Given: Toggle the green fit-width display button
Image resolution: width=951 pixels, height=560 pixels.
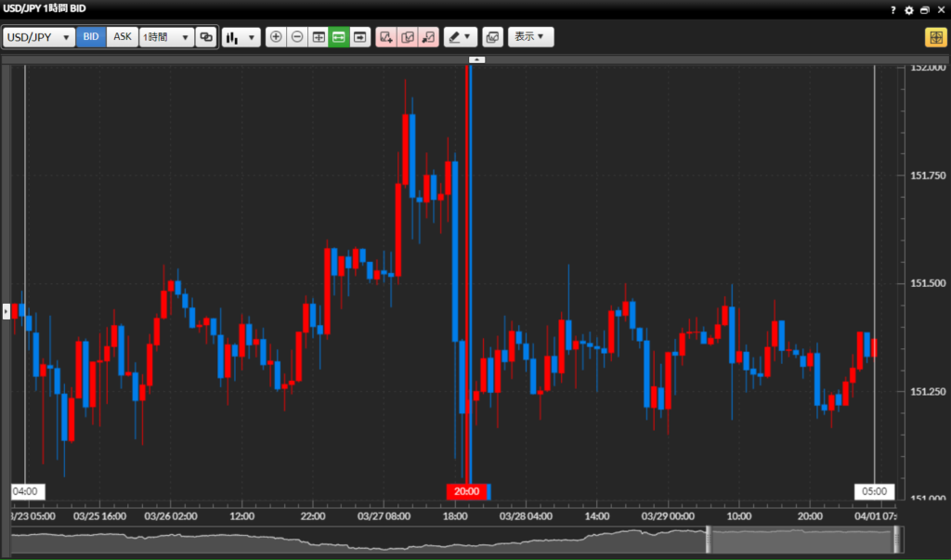Looking at the screenshot, I should [339, 37].
